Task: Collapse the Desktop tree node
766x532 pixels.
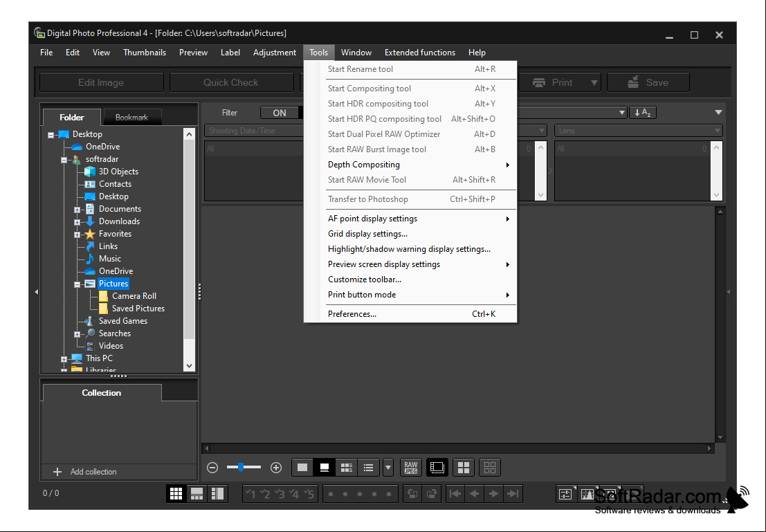Action: pos(51,135)
